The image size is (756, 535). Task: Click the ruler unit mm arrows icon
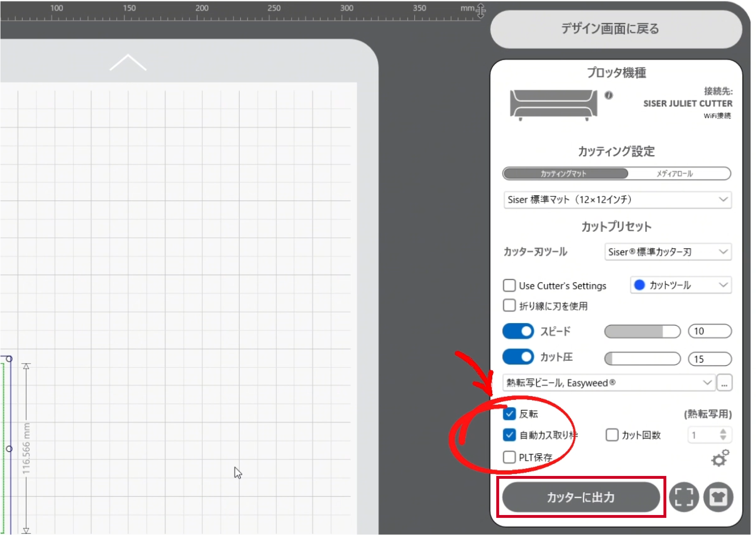481,11
